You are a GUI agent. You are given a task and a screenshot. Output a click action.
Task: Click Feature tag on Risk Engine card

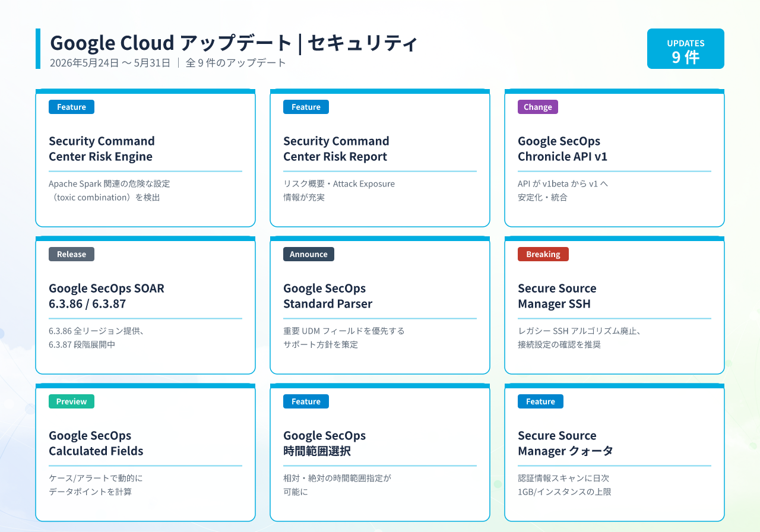(x=71, y=107)
